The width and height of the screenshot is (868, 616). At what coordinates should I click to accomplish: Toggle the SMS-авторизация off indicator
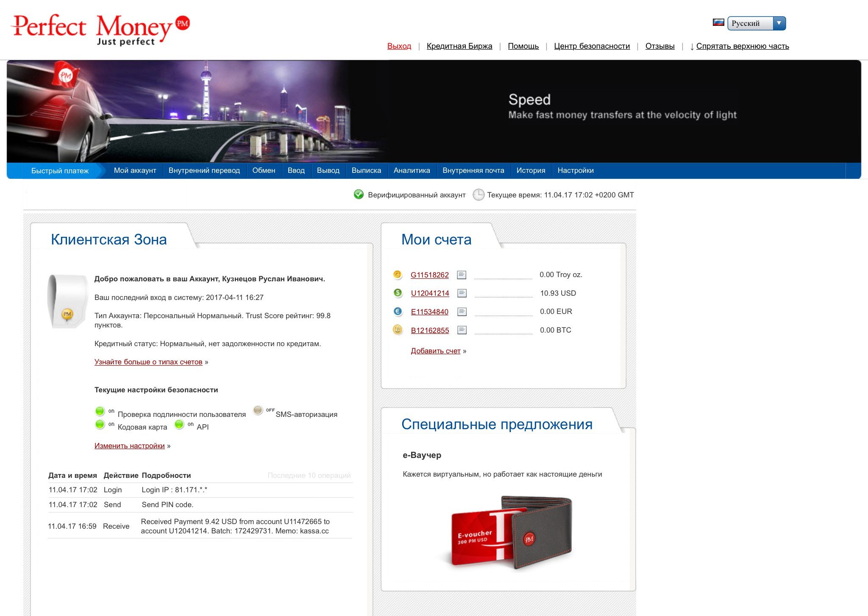click(x=258, y=410)
